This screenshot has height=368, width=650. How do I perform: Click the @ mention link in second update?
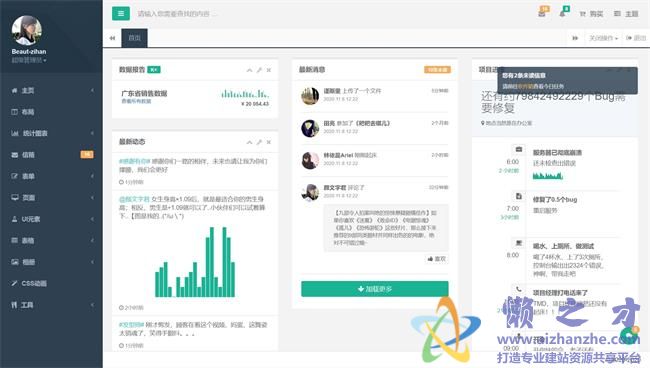134,199
